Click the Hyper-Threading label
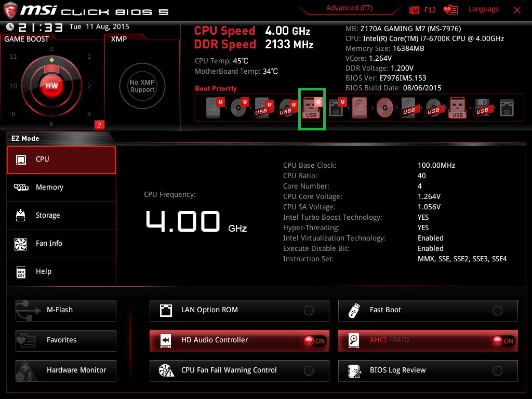 311,228
